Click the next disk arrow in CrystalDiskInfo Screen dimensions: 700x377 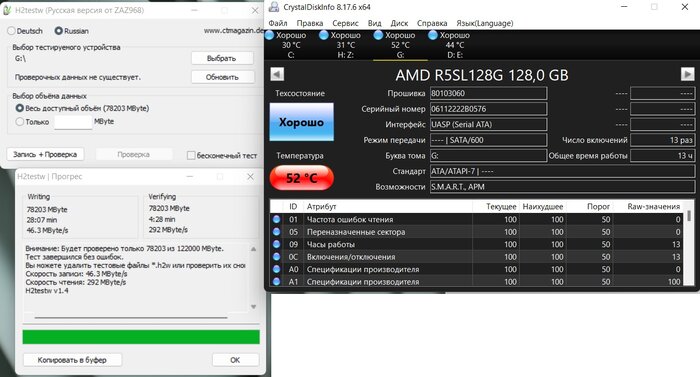pyautogui.click(x=688, y=74)
